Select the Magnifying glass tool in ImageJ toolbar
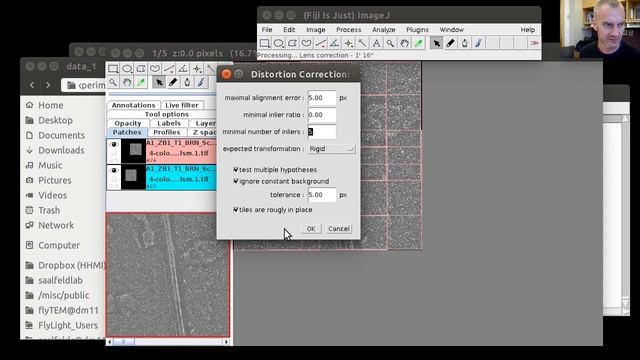The height and width of the screenshot is (360, 640). tap(390, 43)
